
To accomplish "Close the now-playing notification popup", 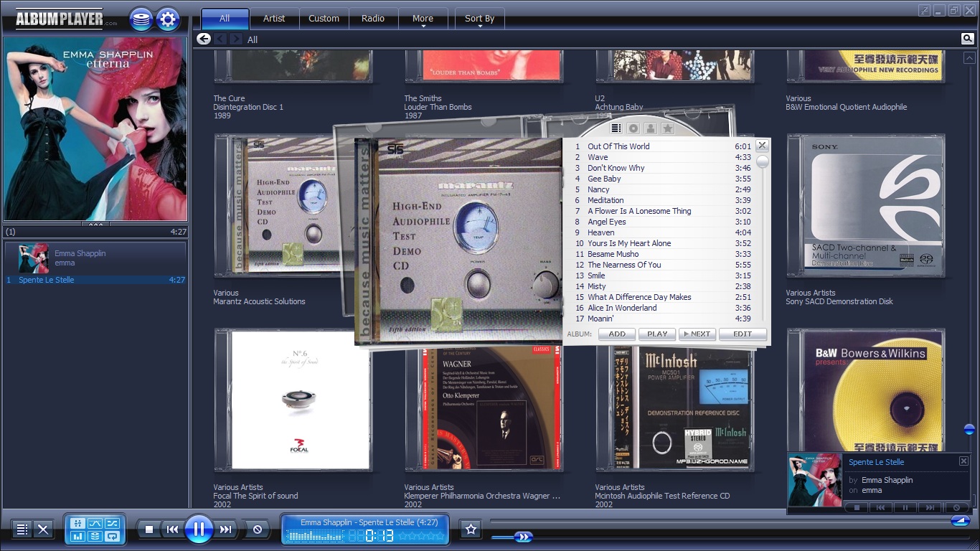I will 963,461.
